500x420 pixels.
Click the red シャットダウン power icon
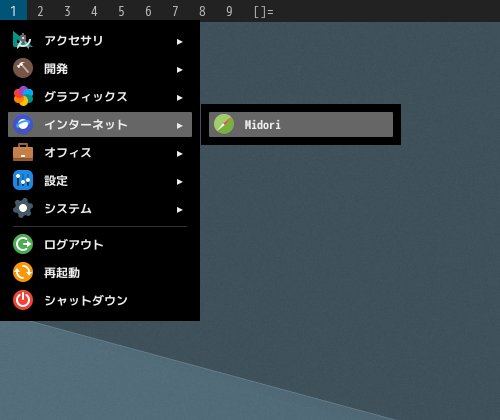[23, 300]
